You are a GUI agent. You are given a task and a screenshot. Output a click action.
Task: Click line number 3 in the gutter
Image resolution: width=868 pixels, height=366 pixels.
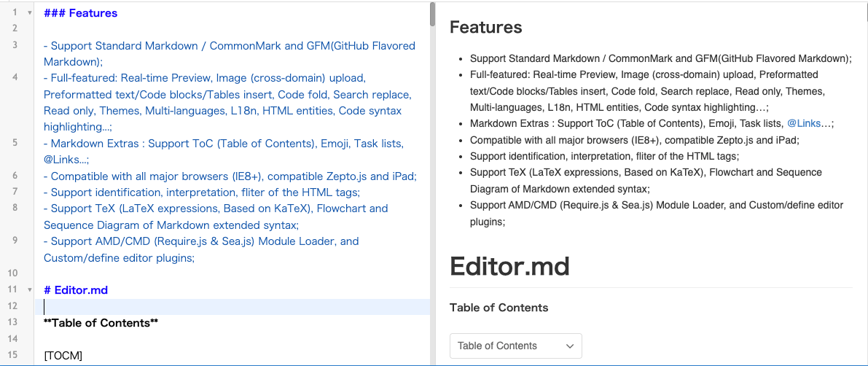pos(15,46)
